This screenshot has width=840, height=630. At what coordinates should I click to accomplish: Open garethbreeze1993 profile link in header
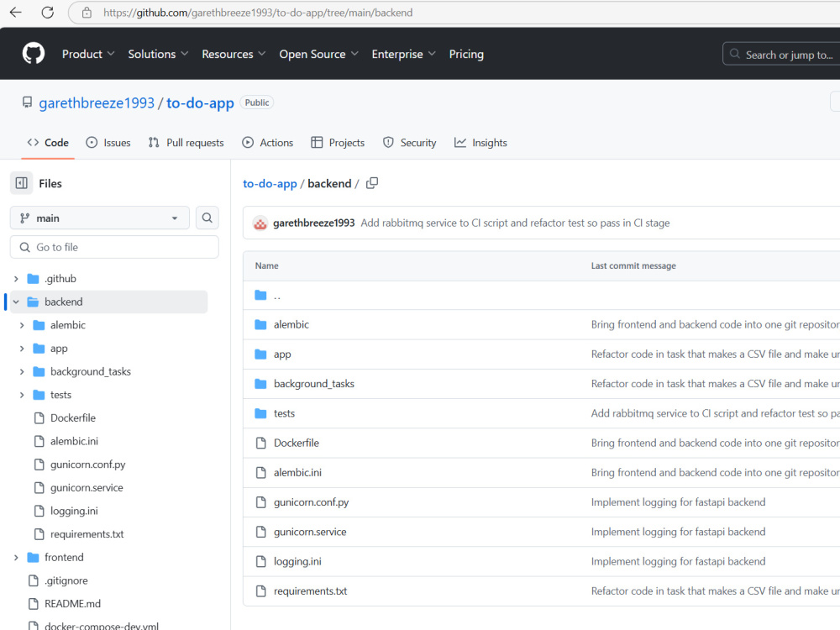pos(97,102)
